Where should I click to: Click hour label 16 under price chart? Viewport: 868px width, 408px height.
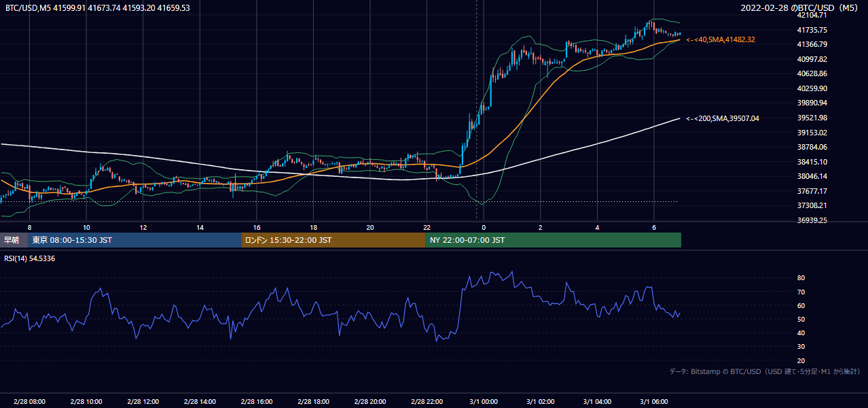pyautogui.click(x=256, y=227)
